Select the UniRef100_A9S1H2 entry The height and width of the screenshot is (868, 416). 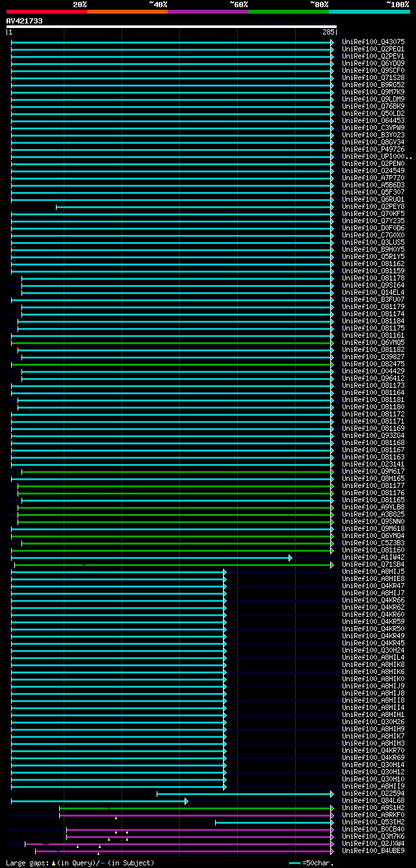(373, 807)
